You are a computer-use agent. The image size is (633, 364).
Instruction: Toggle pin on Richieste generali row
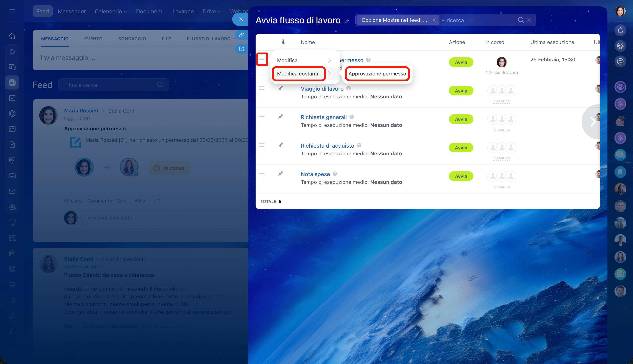point(281,117)
